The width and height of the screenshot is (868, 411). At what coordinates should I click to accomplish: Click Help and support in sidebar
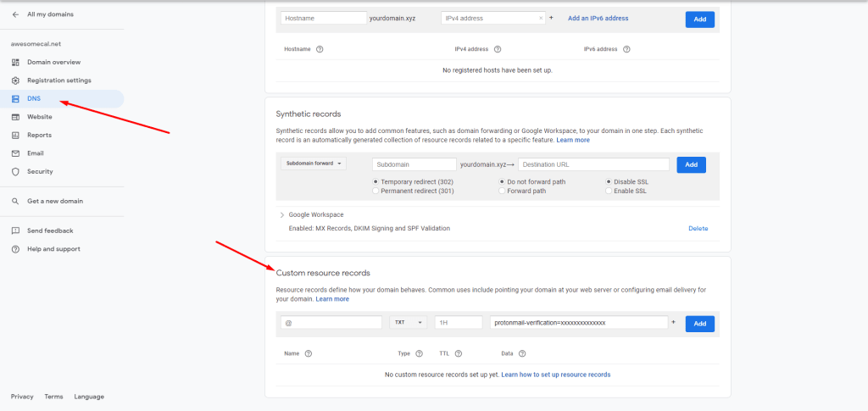tap(53, 249)
